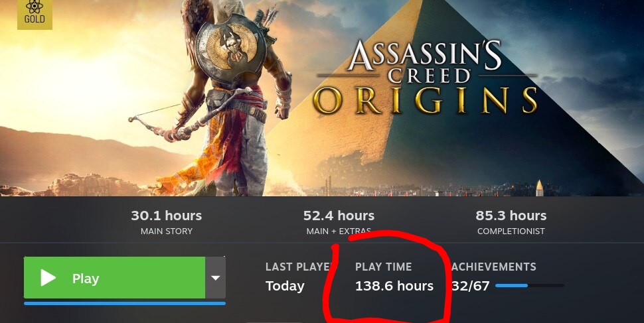This screenshot has width=644, height=323.
Task: Click the LAST PLAYED heading
Action: 299,267
